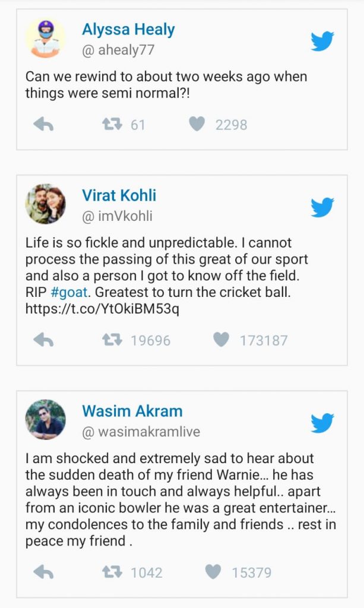Reply to Wasim Akram's tweet

[43, 572]
